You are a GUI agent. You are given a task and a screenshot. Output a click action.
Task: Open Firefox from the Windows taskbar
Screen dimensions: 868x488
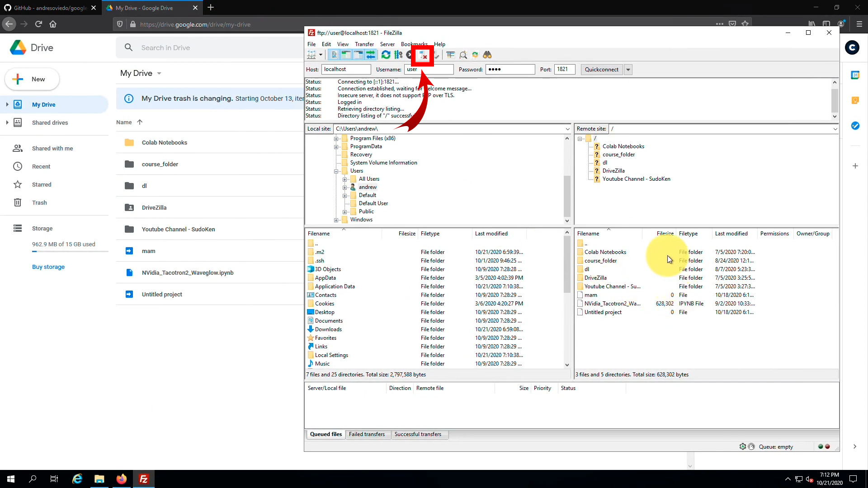(x=121, y=479)
